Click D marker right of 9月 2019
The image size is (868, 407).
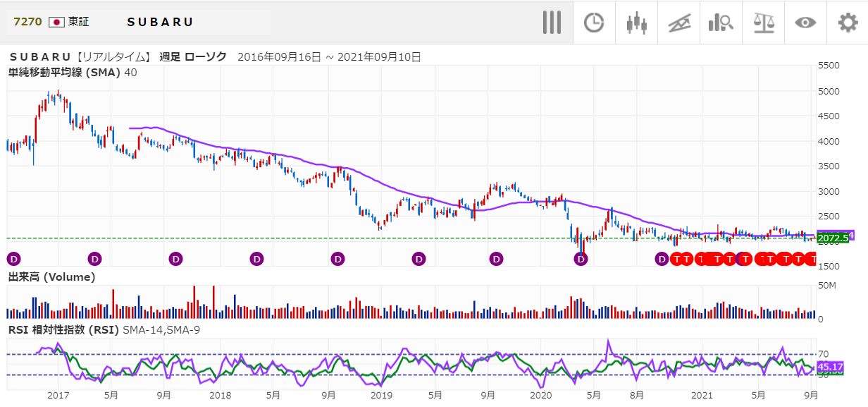tap(497, 259)
